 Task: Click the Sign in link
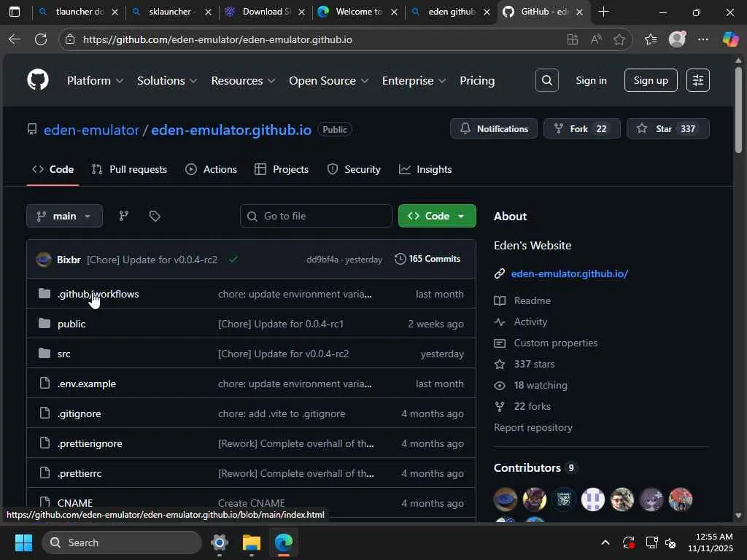pyautogui.click(x=591, y=80)
